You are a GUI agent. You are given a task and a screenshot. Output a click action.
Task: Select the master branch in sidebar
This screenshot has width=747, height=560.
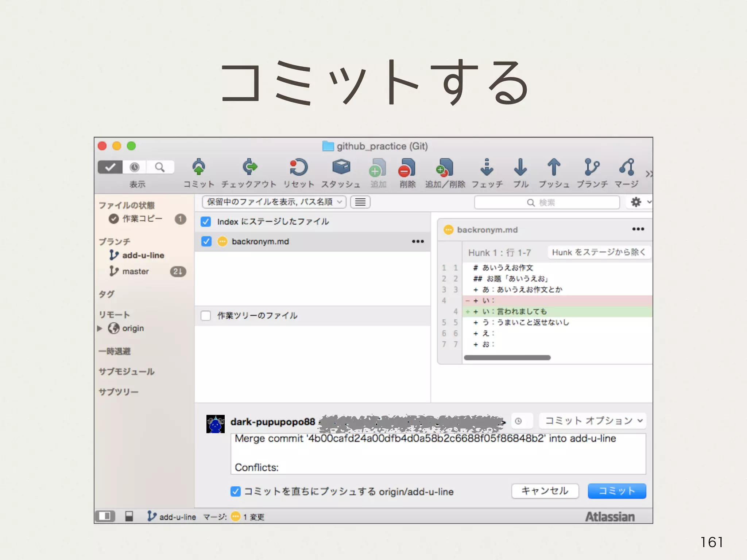[135, 272]
